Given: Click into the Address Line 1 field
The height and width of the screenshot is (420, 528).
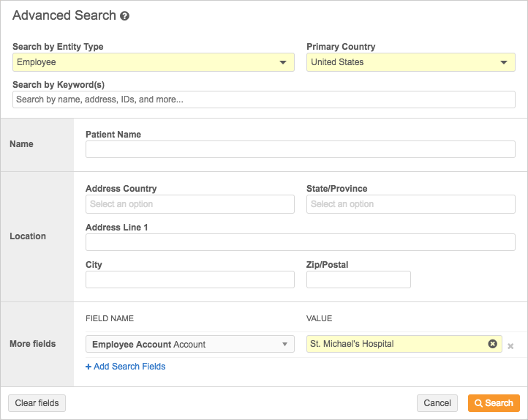Looking at the screenshot, I should coord(300,242).
